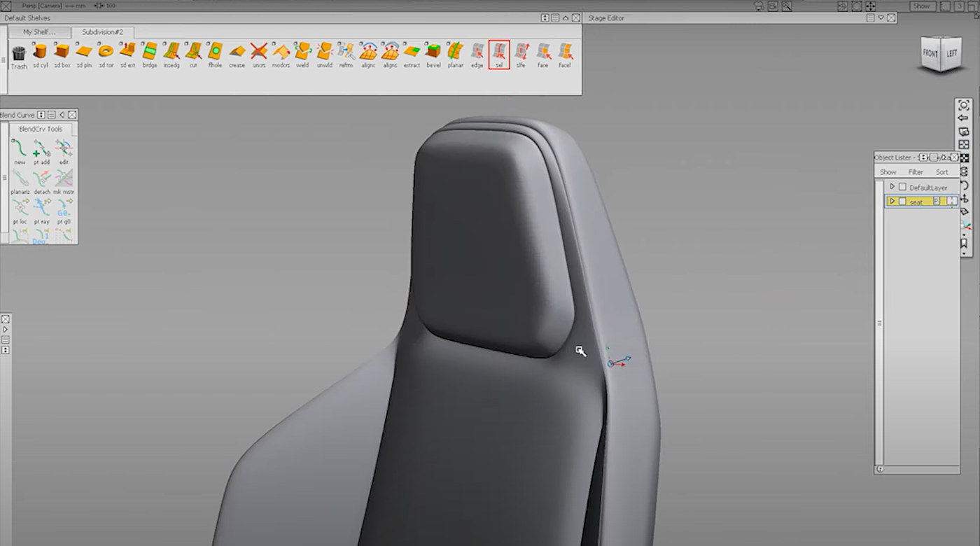Screen dimensions: 980x546
Task: Click the Trash icon on the shelf
Action: coord(19,54)
